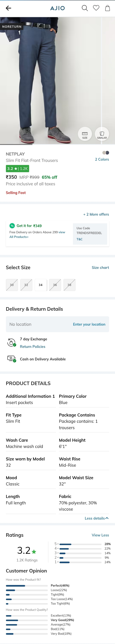Image resolution: width=115 pixels, height=644 pixels.
Task: Expand the + 2 More offers list
Action: coord(96,215)
